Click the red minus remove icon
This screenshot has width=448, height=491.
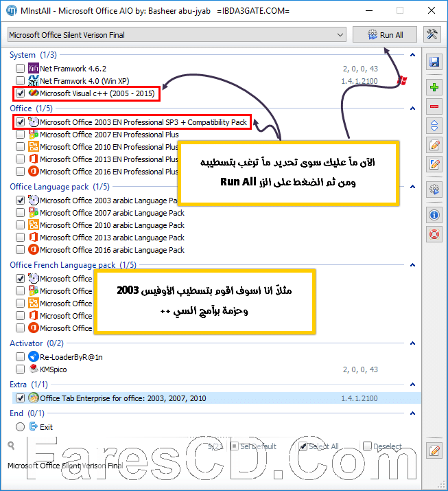click(x=434, y=106)
